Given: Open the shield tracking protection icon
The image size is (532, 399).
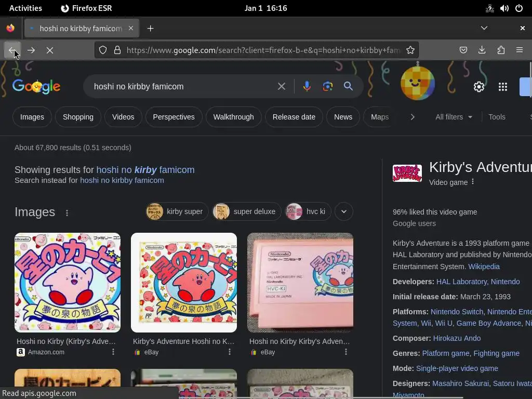Looking at the screenshot, I should pos(103,50).
